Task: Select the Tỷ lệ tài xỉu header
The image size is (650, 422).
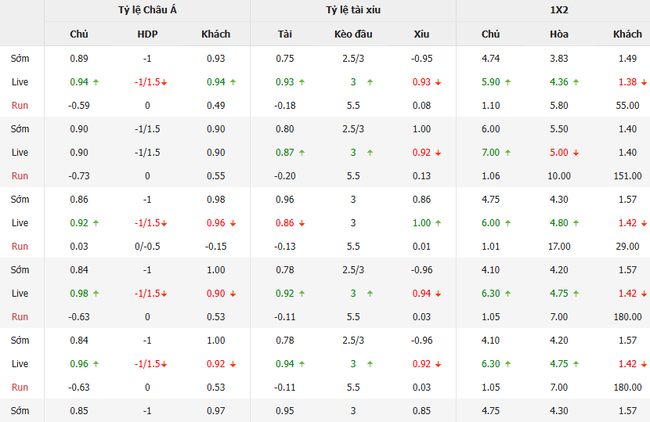Action: [x=353, y=10]
